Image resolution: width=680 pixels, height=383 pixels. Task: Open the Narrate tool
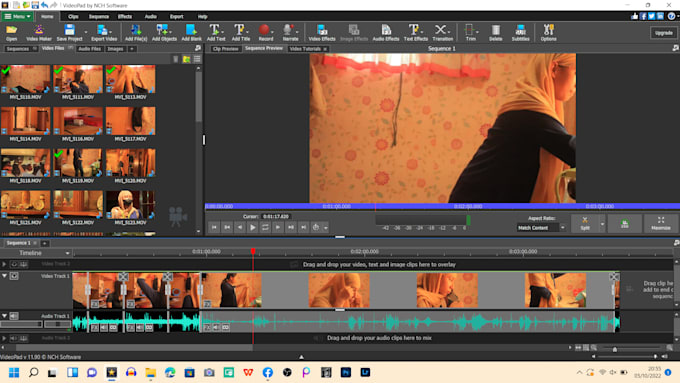[x=290, y=33]
